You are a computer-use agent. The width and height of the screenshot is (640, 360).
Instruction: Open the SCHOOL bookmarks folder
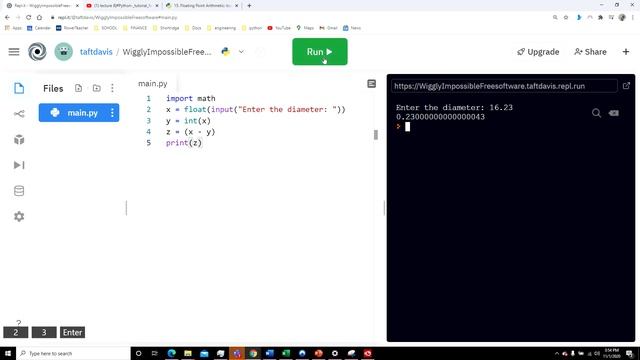106,28
